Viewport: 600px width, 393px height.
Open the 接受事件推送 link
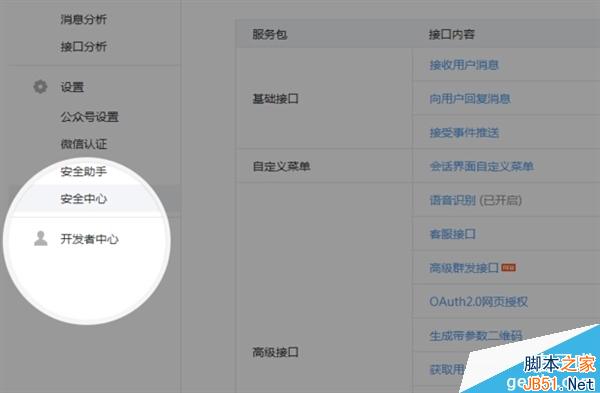pos(464,133)
